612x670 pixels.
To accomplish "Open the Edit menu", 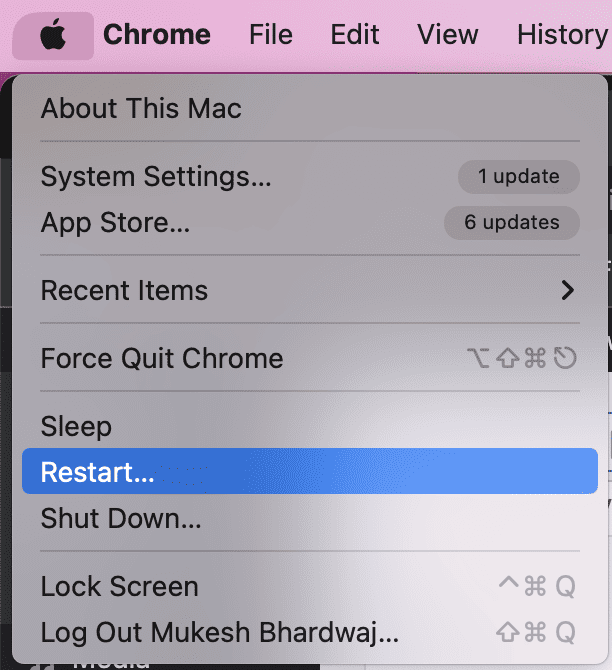I will tap(355, 35).
